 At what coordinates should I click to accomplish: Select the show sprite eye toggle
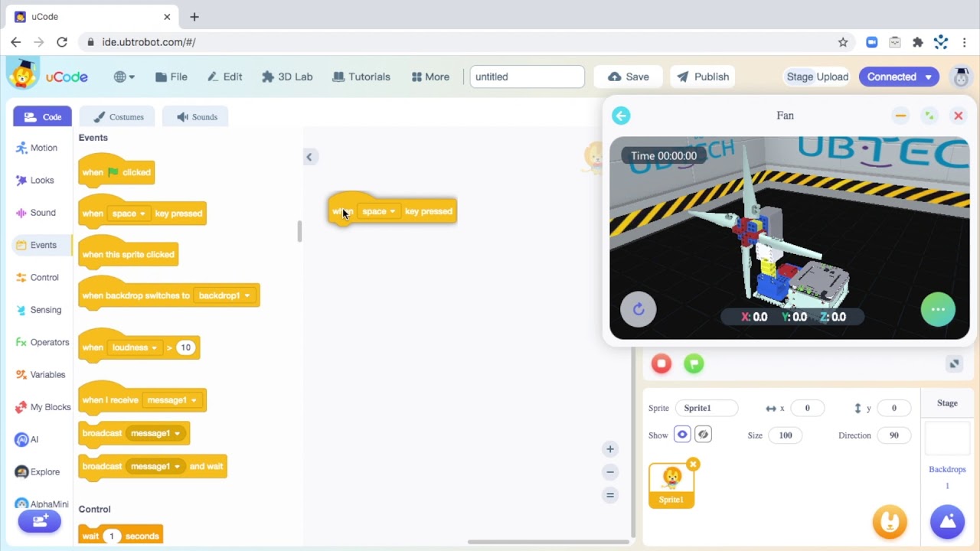click(x=682, y=435)
